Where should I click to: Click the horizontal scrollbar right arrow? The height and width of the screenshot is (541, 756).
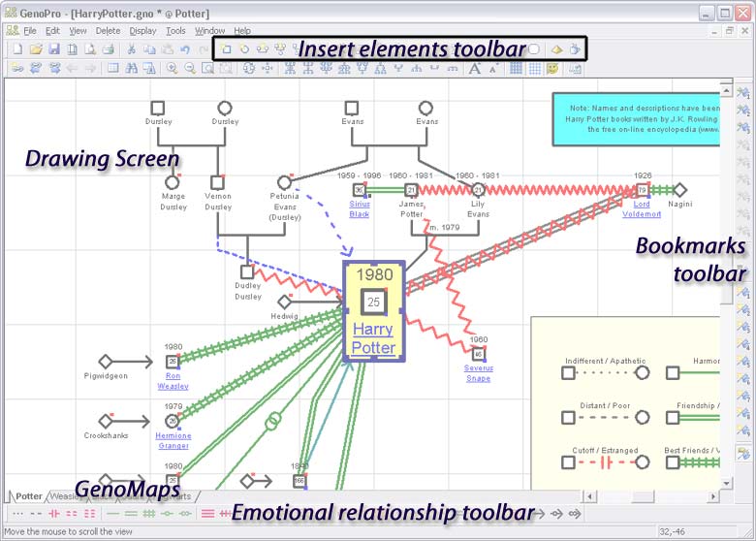713,496
